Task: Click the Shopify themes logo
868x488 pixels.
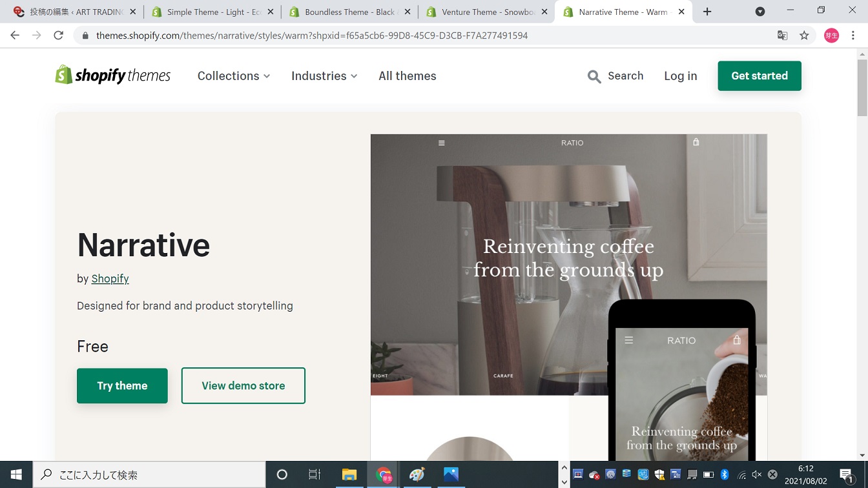Action: 113,76
